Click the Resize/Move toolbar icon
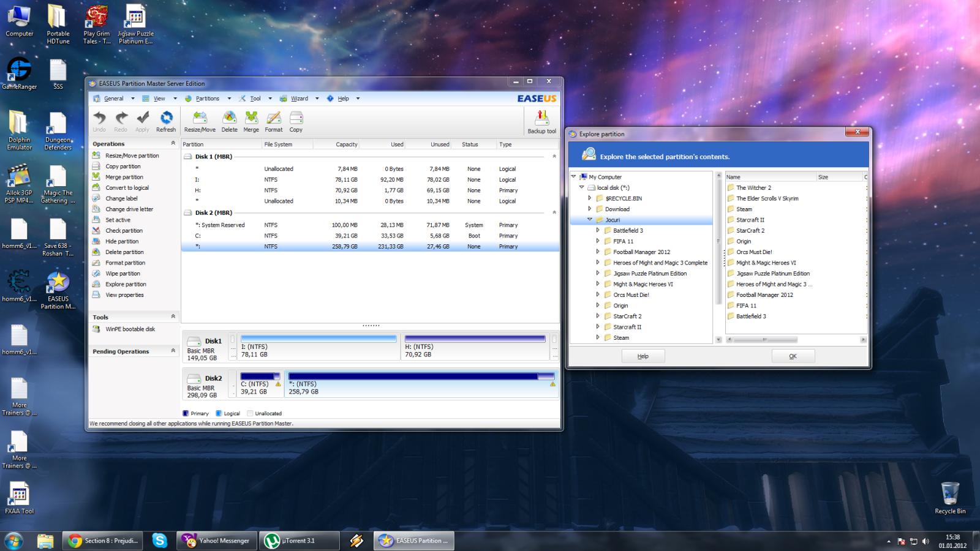 coord(200,121)
